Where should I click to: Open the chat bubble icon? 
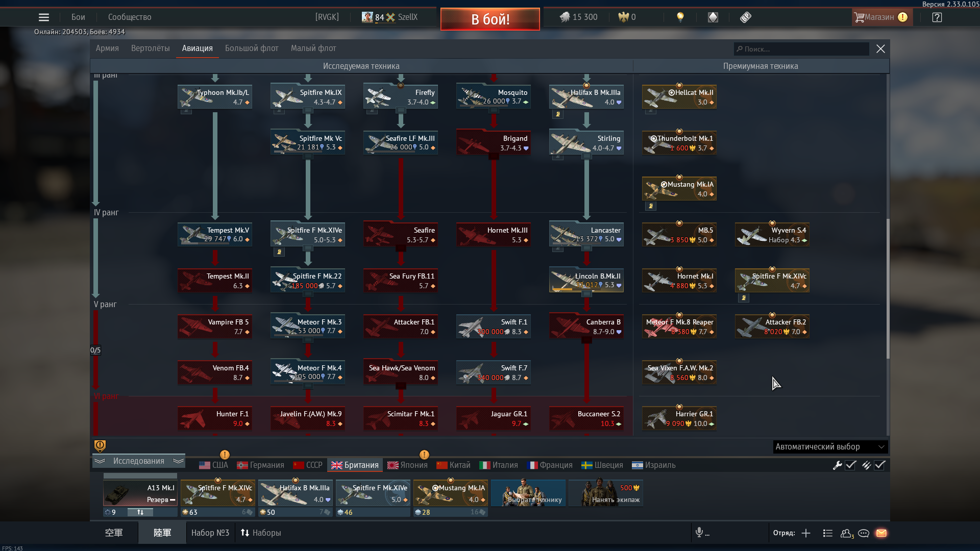click(x=864, y=533)
